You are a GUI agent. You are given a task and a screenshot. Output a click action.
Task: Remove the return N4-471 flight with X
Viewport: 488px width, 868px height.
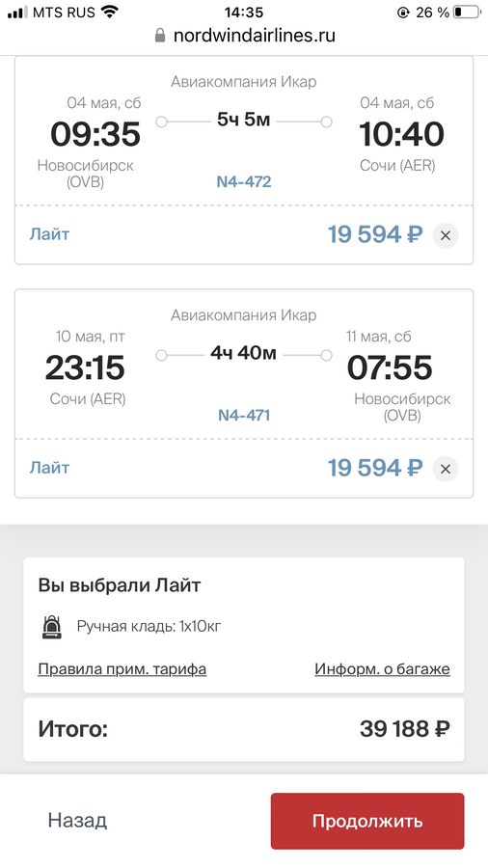coord(446,469)
